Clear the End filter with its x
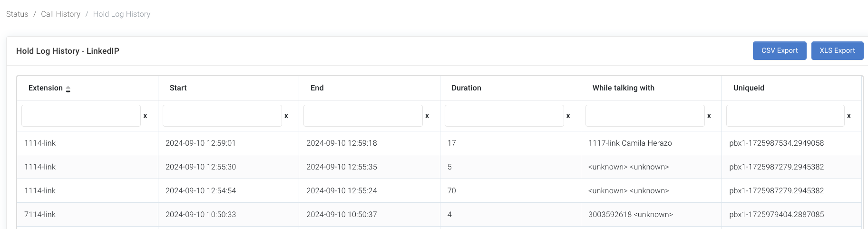This screenshot has height=229, width=868. click(427, 116)
